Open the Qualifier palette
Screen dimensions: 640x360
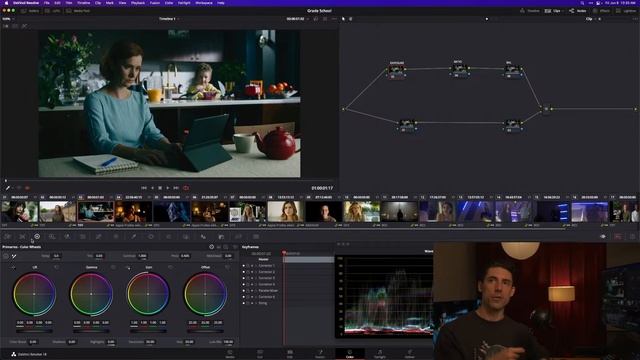[x=133, y=237]
